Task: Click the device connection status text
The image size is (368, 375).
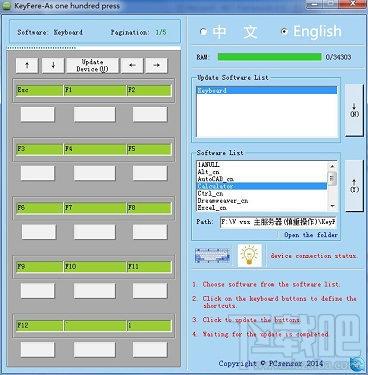Action: 313,256
